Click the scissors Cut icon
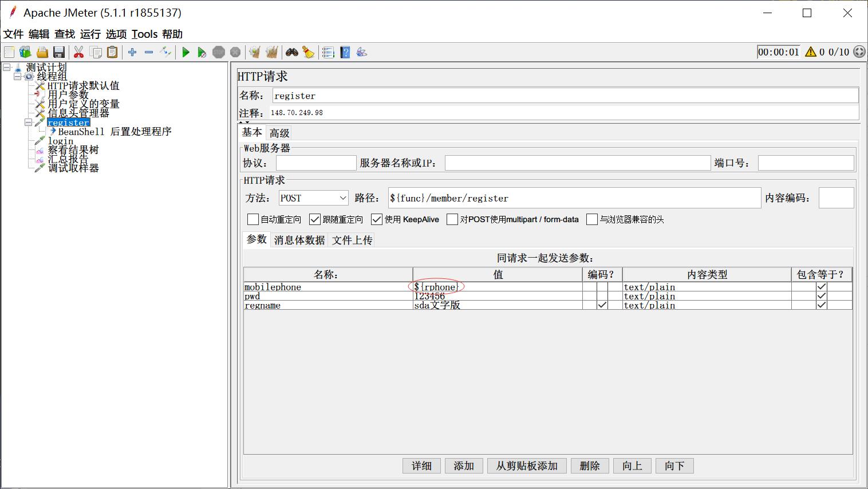Viewport: 868px width, 489px height. [79, 53]
